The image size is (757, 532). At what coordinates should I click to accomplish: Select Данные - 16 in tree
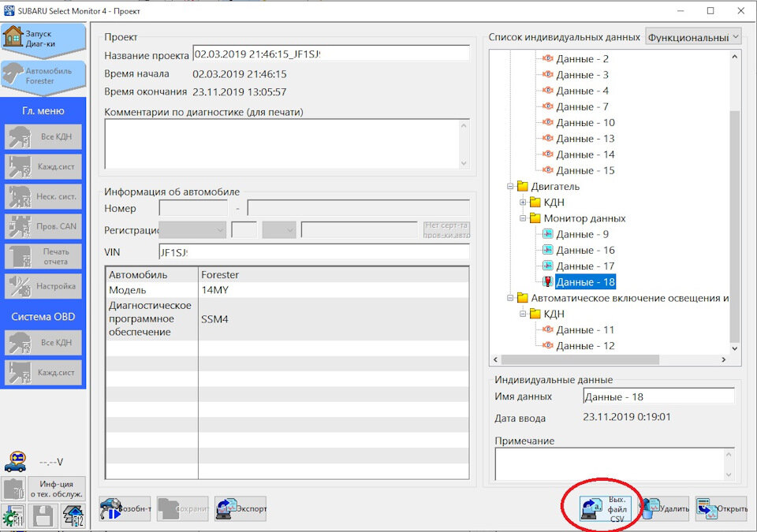[586, 250]
